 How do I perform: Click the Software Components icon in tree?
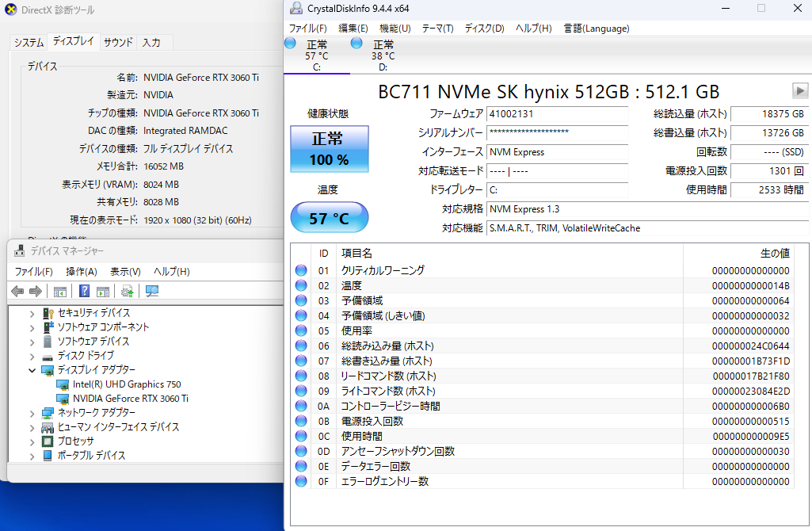click(48, 327)
